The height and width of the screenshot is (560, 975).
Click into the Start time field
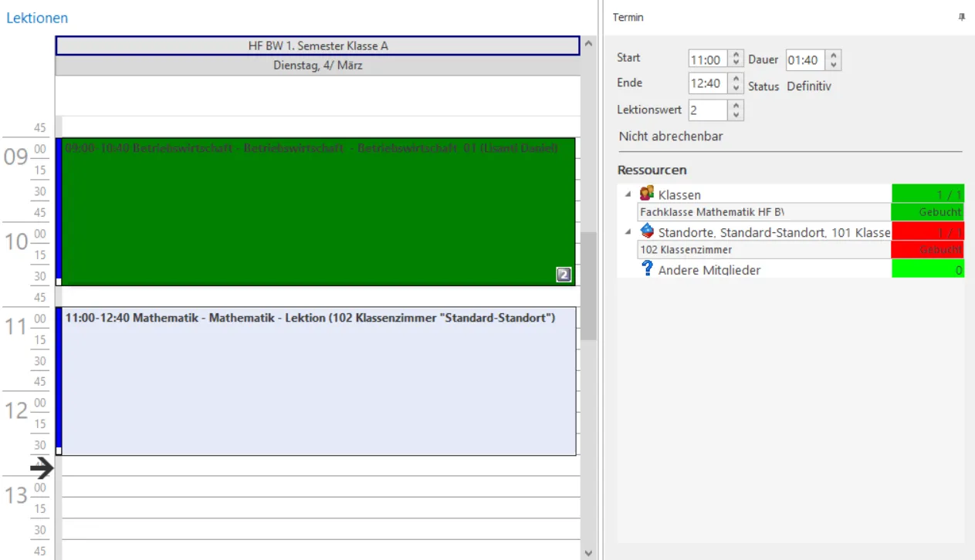pos(706,60)
